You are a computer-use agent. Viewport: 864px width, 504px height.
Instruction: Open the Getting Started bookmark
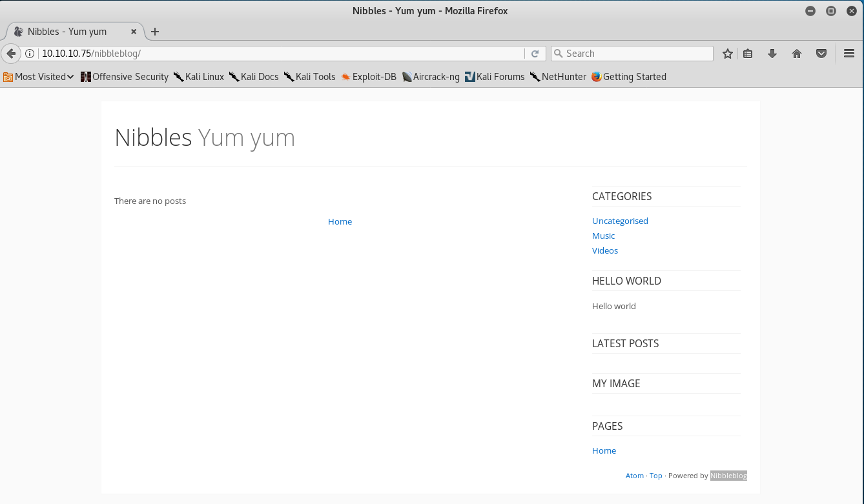[628, 77]
